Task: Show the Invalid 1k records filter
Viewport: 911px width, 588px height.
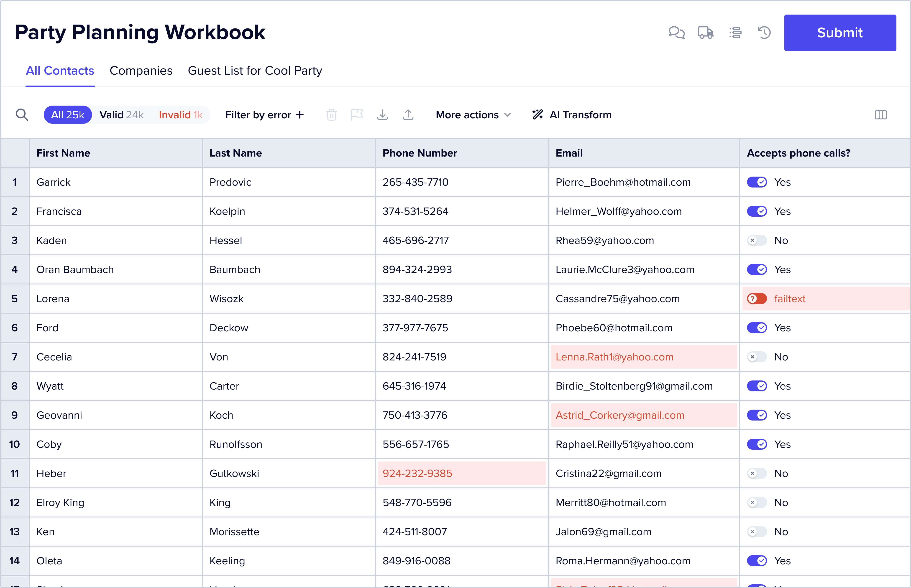Action: [180, 115]
